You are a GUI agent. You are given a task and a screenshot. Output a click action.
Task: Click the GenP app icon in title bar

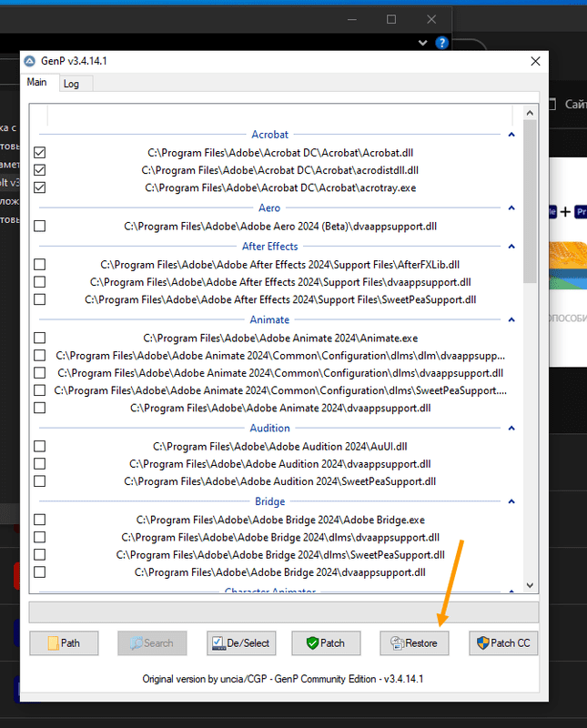(x=30, y=61)
